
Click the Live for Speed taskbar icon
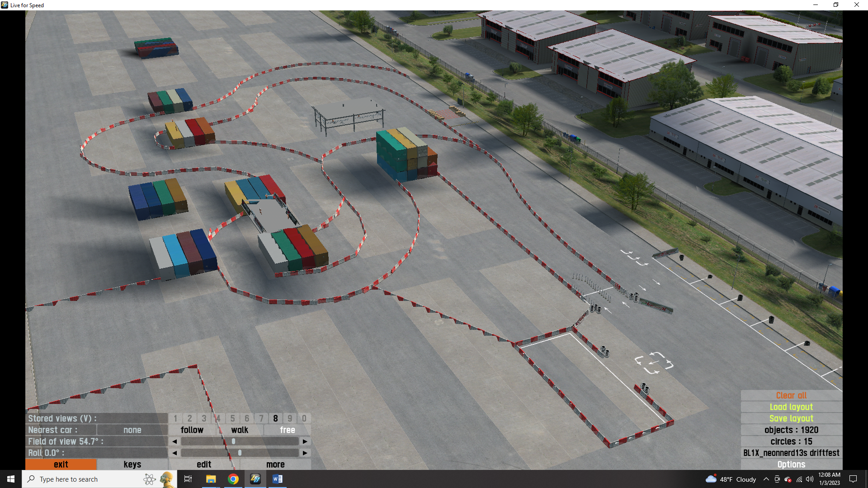(x=255, y=479)
